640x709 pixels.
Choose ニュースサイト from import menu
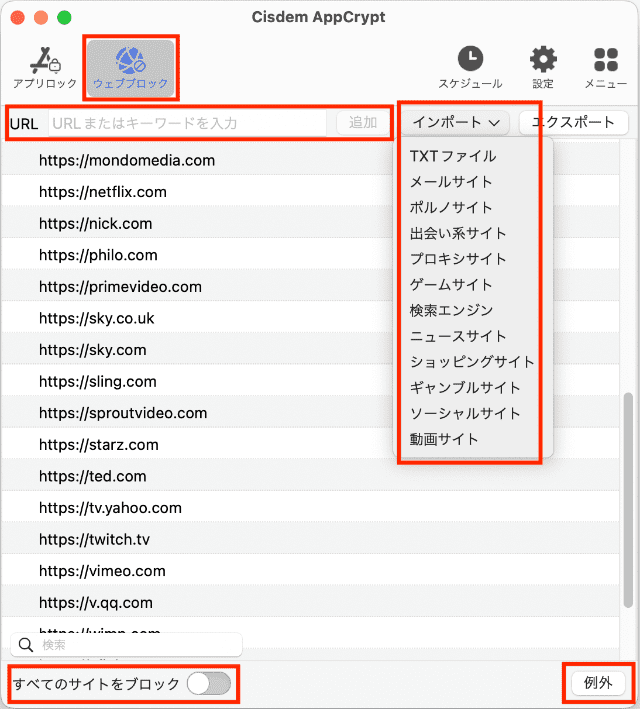[x=457, y=336]
